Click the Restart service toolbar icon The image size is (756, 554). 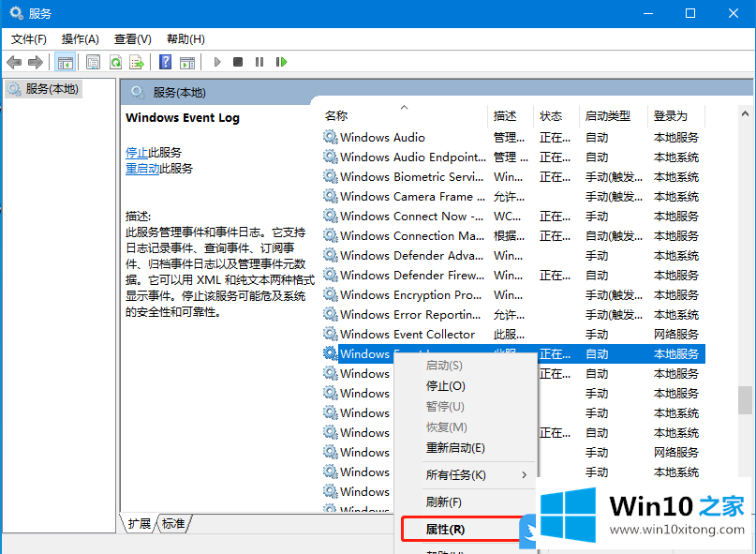282,62
